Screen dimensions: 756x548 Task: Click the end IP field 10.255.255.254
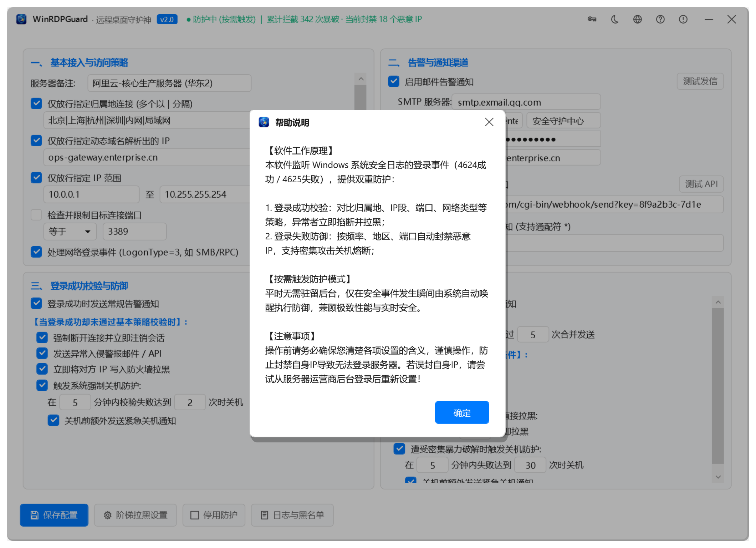point(205,194)
